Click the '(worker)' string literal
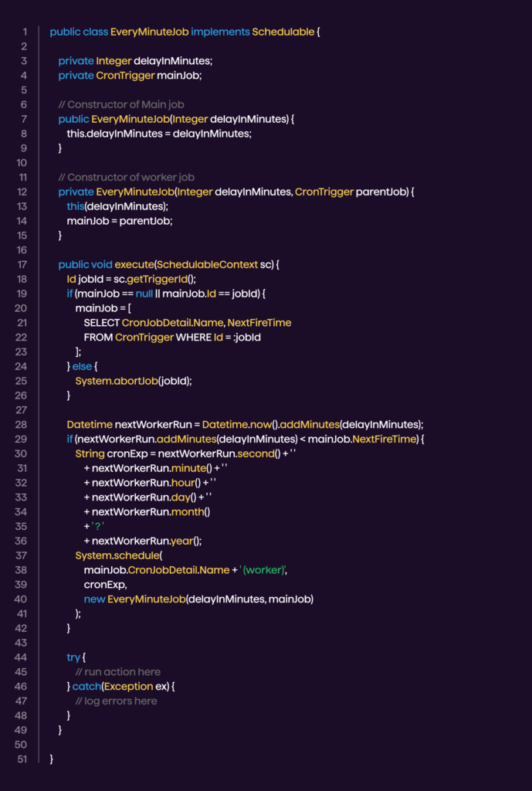 tap(264, 570)
